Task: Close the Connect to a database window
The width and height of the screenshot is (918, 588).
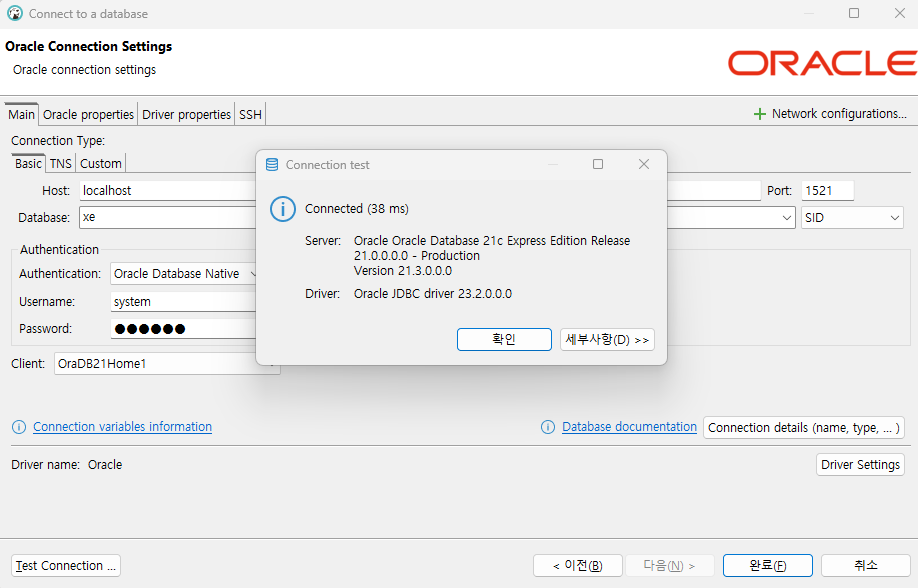Action: coord(900,13)
